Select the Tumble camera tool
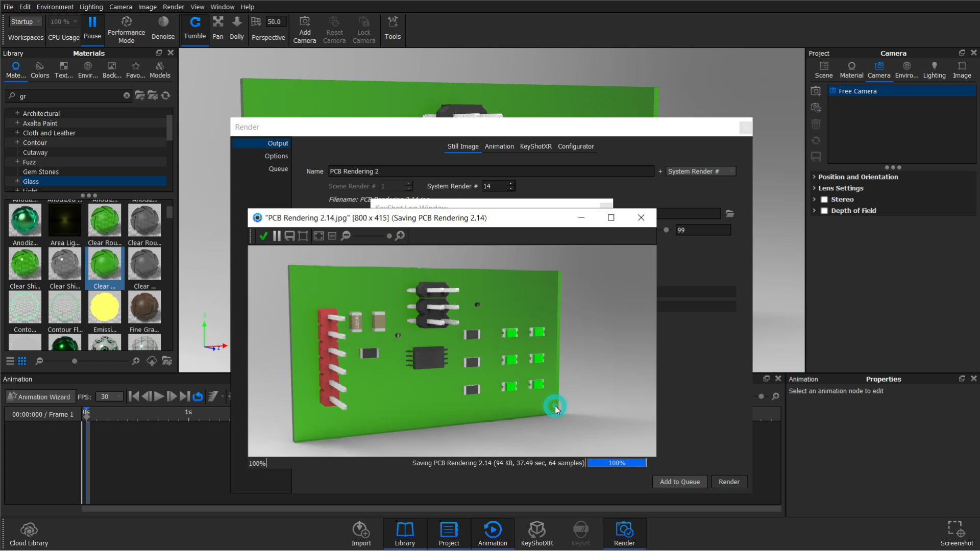The image size is (980, 551). pyautogui.click(x=194, y=29)
